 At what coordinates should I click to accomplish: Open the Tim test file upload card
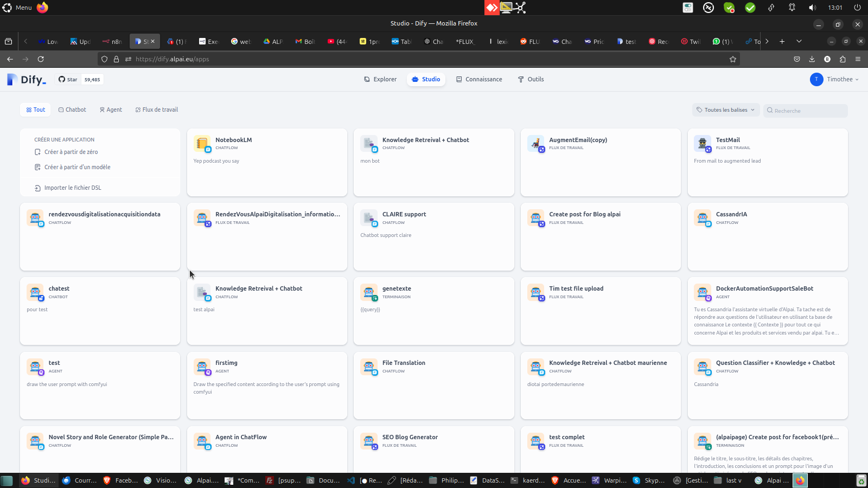601,311
